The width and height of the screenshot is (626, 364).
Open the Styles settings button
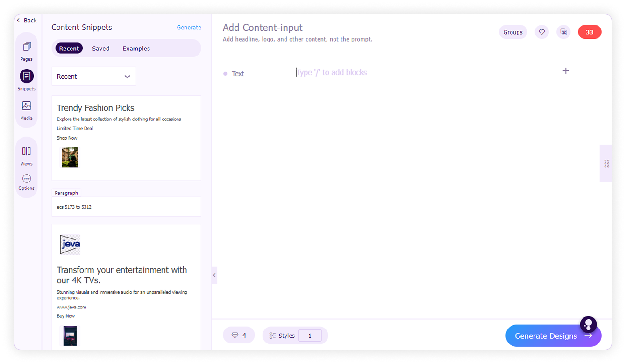coord(282,336)
